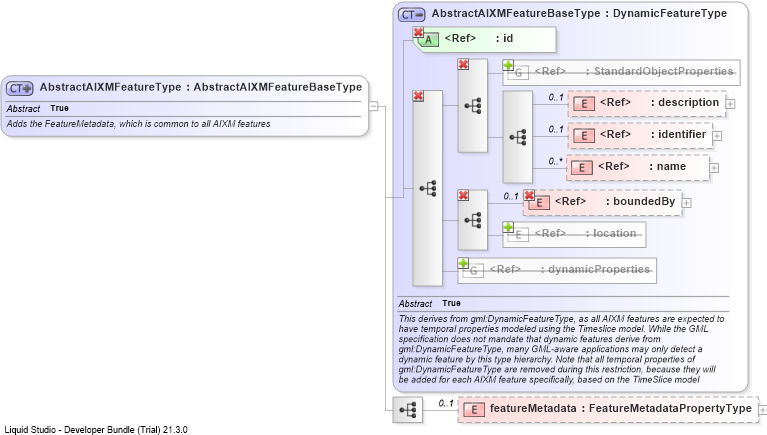Click the 0..* cardinality beside name
This screenshot has width=767, height=435.
pyautogui.click(x=555, y=161)
